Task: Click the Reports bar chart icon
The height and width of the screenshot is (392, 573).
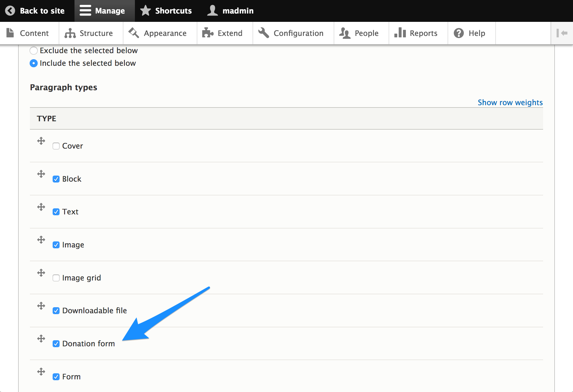Action: coord(400,33)
